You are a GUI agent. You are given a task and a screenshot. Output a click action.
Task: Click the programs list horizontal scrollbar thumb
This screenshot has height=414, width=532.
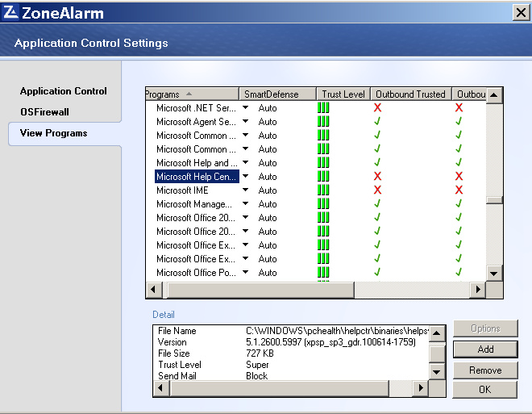tap(261, 290)
